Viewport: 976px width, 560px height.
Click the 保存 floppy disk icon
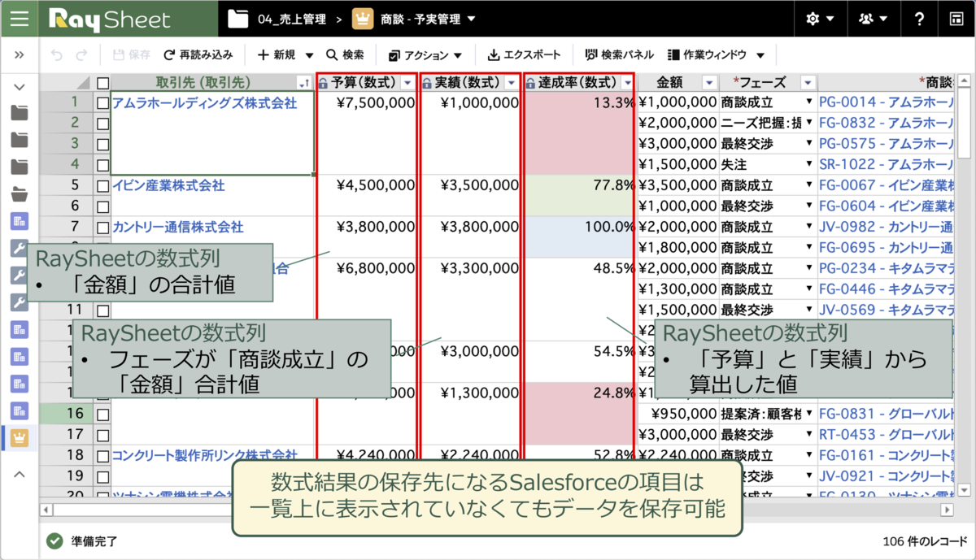pos(119,55)
